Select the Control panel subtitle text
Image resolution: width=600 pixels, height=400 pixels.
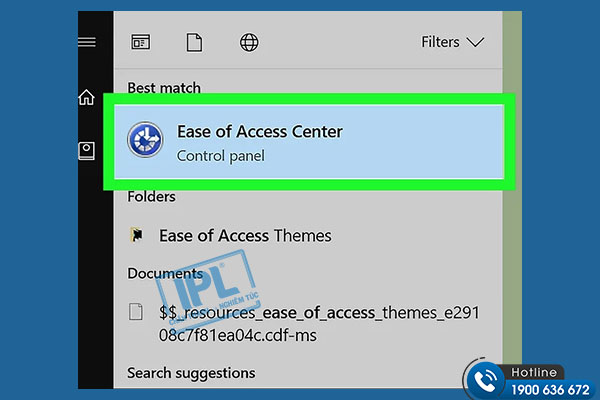220,156
